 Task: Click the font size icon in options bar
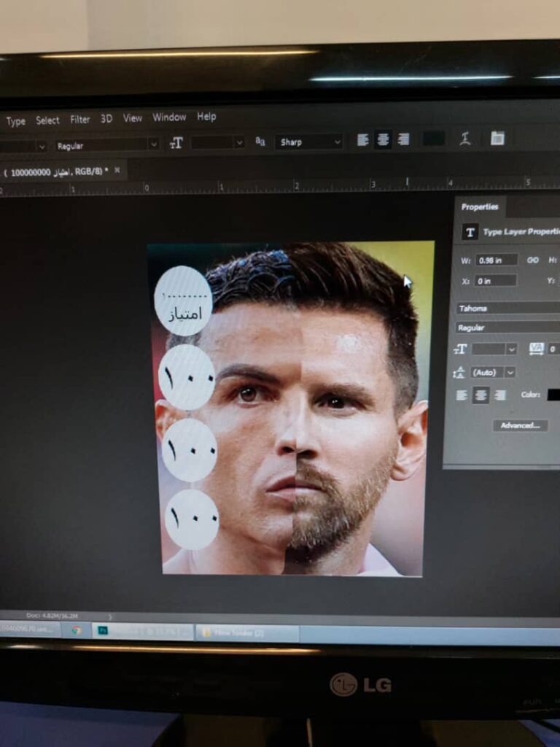[176, 143]
